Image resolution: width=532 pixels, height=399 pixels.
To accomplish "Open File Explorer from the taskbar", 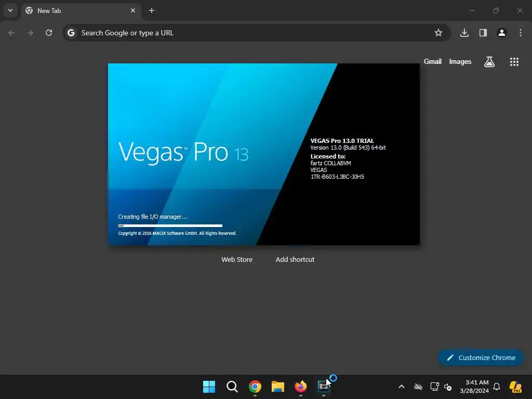I will tap(278, 387).
